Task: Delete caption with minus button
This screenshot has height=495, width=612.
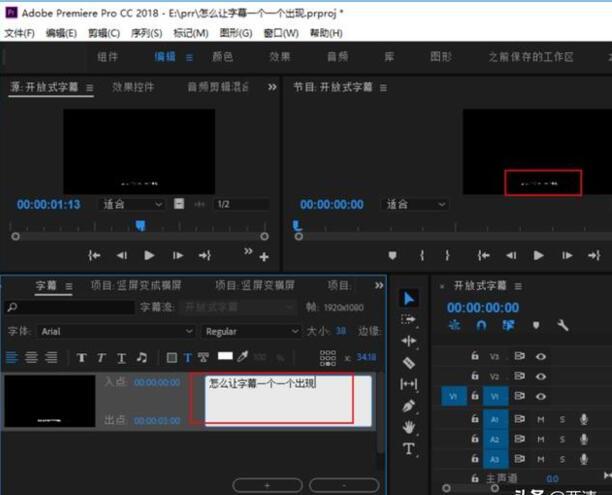Action: click(x=344, y=485)
